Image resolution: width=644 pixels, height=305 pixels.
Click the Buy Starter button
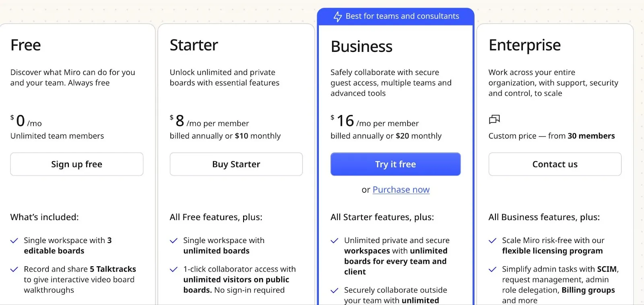(x=236, y=164)
